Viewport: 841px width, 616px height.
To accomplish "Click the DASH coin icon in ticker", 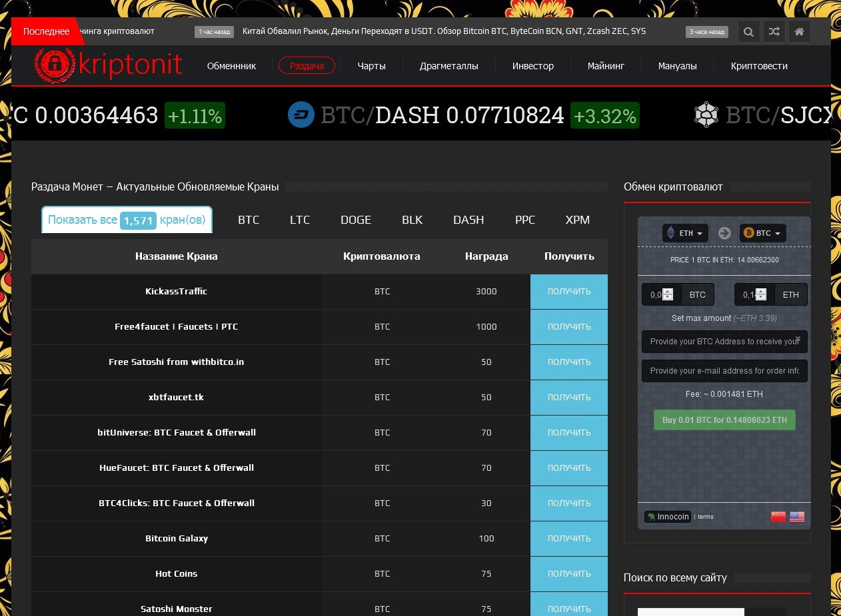I will pos(301,115).
